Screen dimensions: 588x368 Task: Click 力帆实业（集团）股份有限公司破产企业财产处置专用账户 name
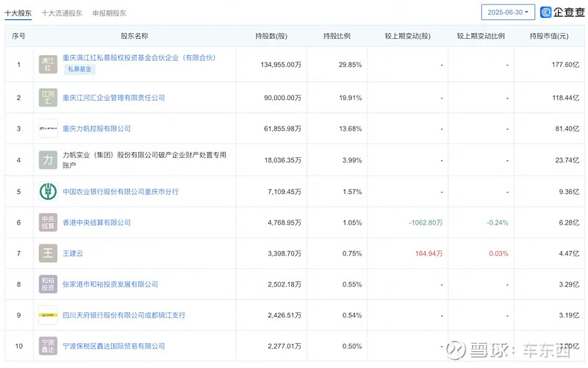[144, 160]
